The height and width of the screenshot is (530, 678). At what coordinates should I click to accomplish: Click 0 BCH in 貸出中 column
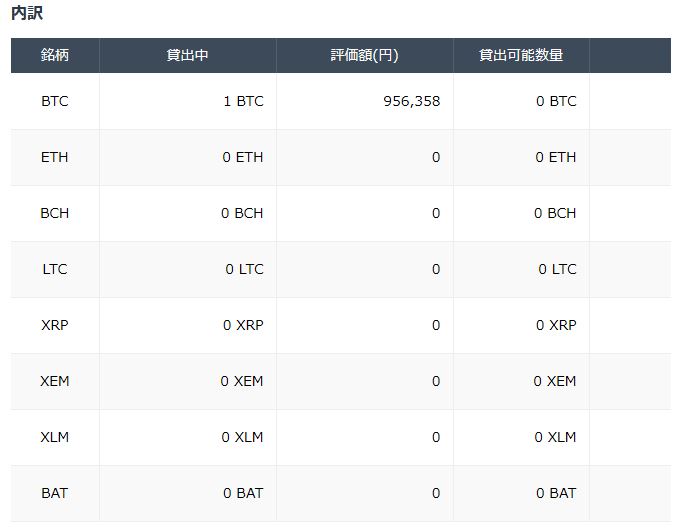[x=242, y=213]
